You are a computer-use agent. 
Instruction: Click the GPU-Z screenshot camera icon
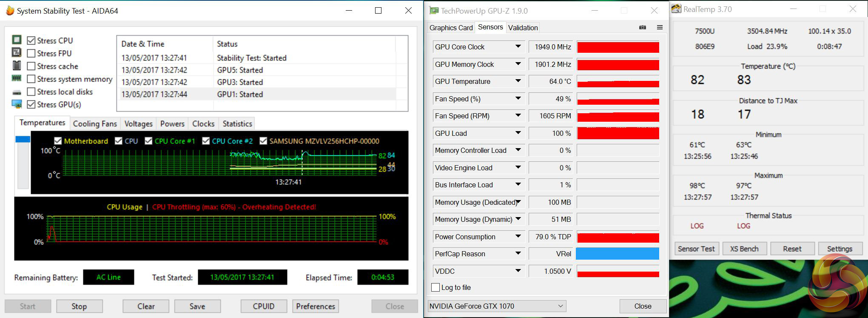coord(643,27)
